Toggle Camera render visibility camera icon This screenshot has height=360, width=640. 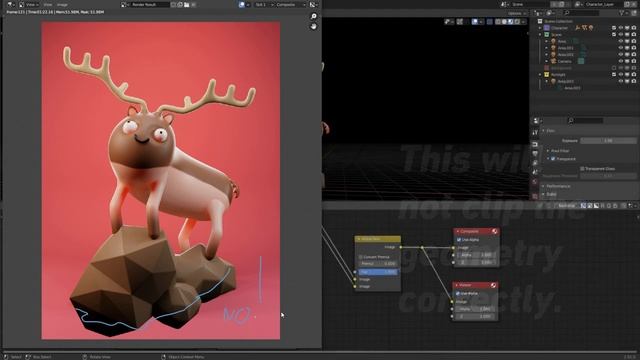(633, 61)
